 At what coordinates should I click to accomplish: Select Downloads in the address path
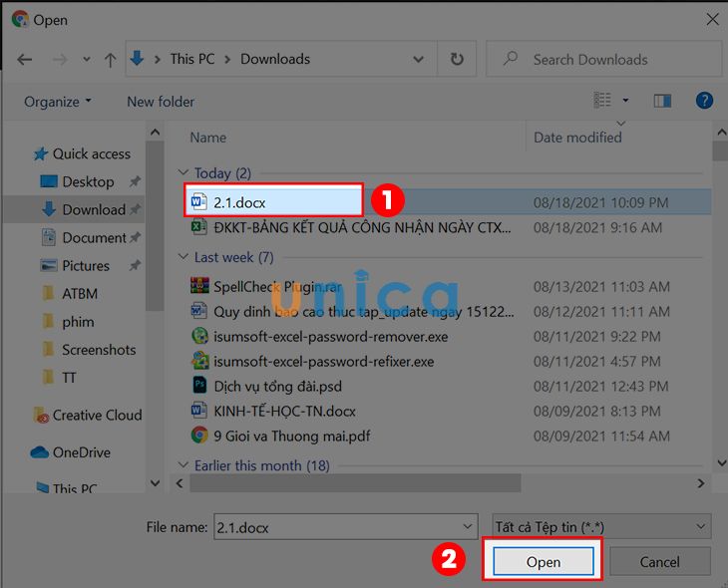(275, 59)
